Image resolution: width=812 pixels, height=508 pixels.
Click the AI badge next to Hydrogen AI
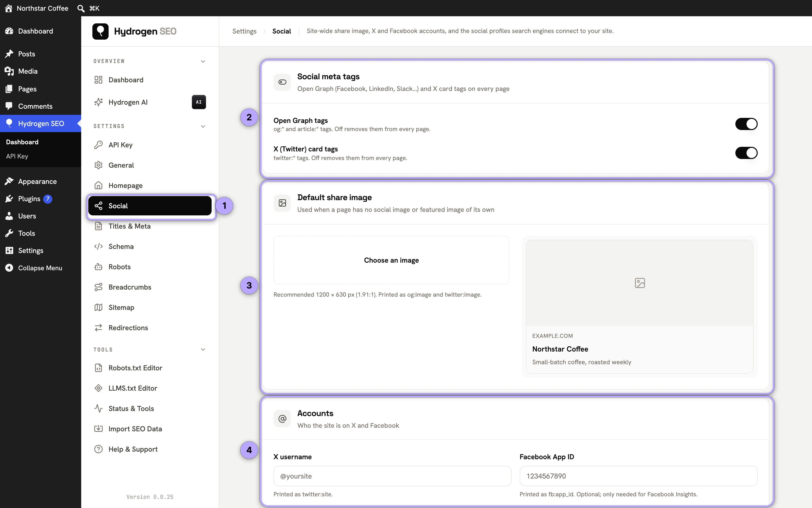coord(199,102)
